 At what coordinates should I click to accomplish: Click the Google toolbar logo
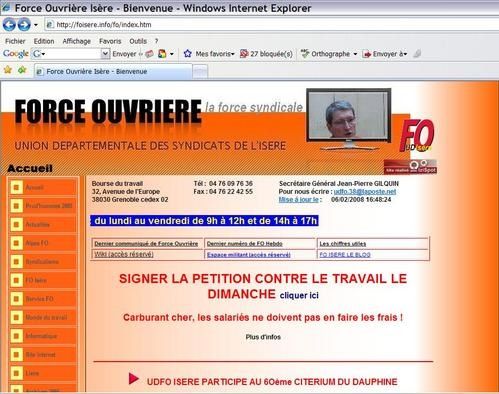pyautogui.click(x=16, y=54)
